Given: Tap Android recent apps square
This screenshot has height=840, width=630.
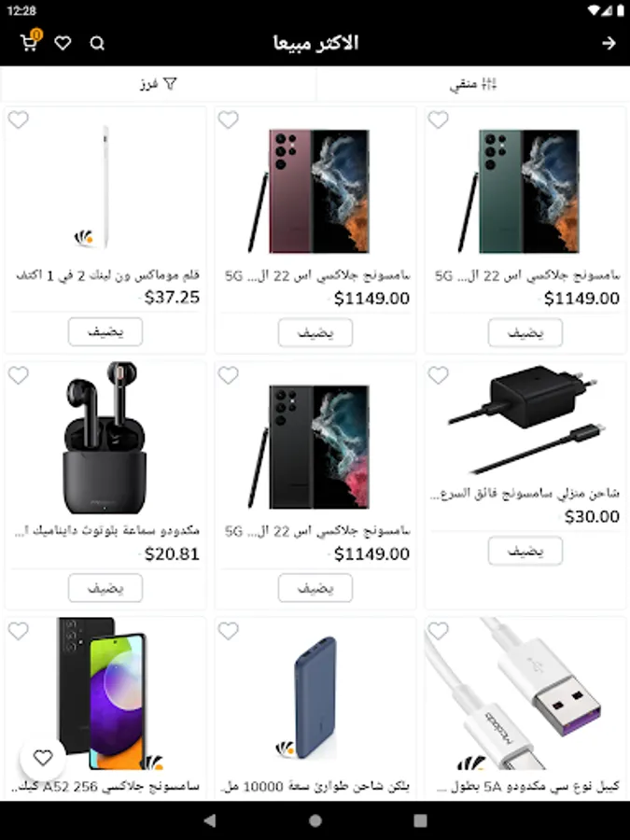Looking at the screenshot, I should [421, 820].
